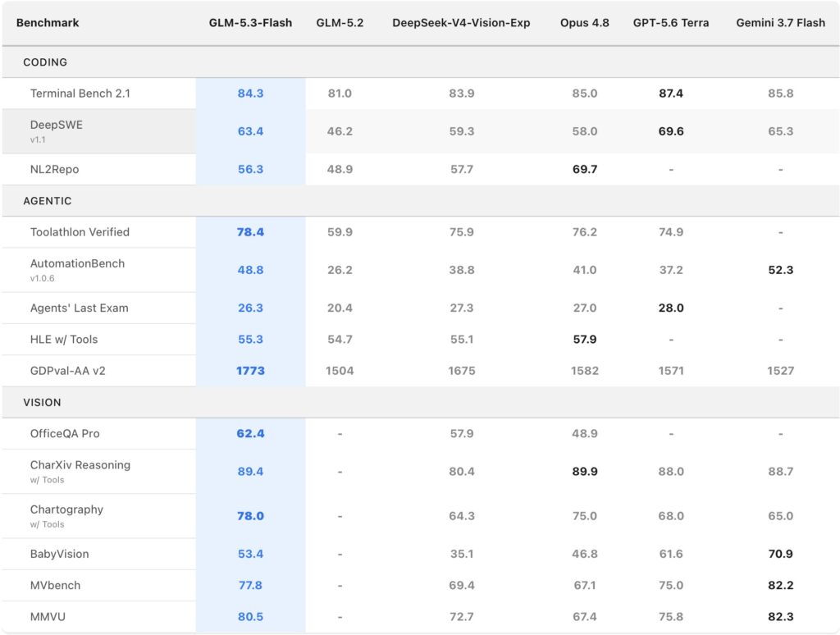This screenshot has height=635, width=840.
Task: Select the GLM-5.3-Flash column header
Action: click(x=250, y=22)
